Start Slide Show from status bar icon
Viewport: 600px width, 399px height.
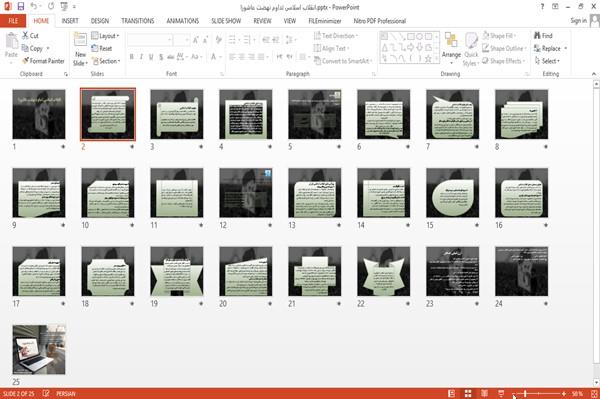501,393
